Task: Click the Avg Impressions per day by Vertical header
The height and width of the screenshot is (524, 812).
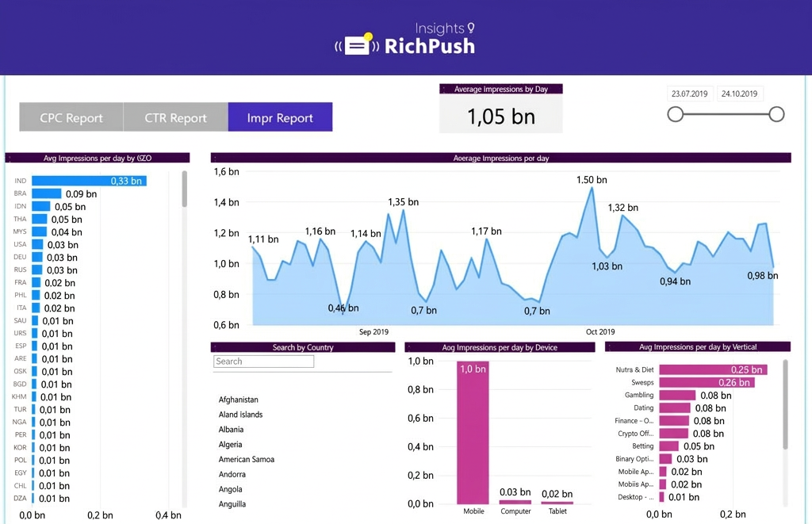Action: (698, 347)
